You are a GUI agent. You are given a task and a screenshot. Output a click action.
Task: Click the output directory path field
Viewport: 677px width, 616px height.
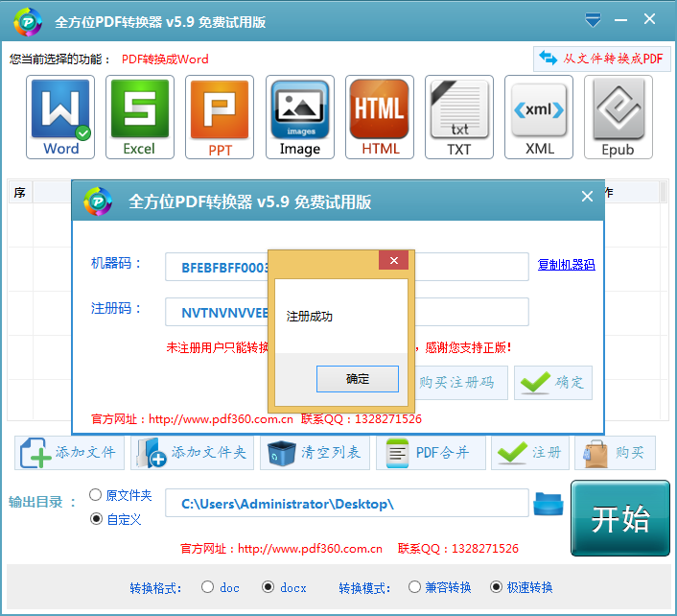point(347,503)
